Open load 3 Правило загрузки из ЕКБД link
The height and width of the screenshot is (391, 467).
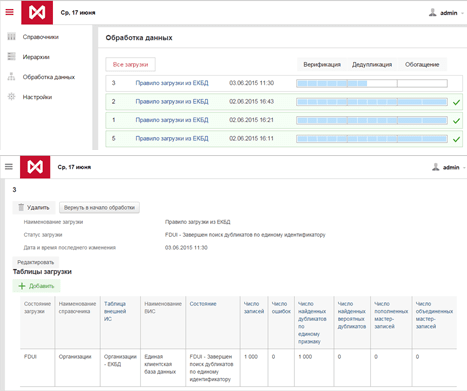point(172,83)
